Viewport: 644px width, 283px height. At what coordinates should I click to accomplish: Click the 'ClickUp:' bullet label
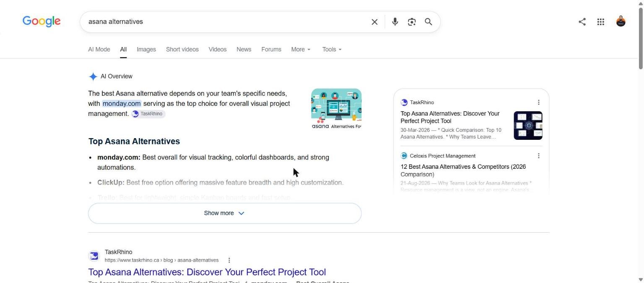[111, 183]
